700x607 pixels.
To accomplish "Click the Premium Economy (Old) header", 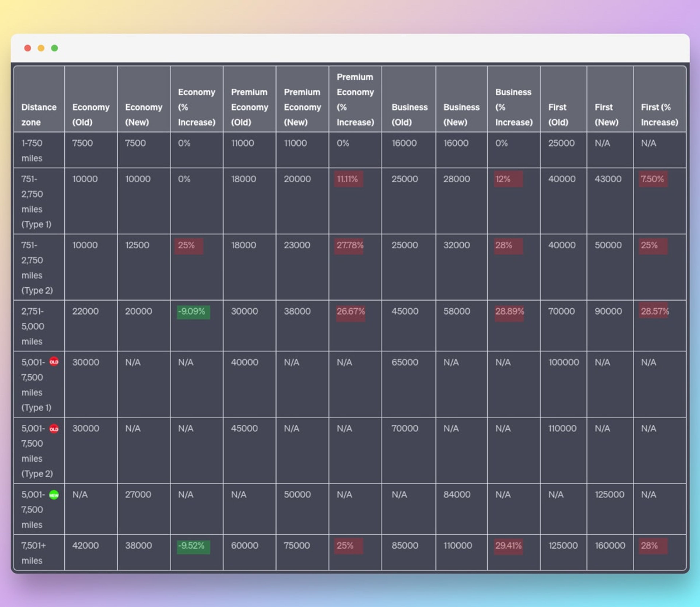I will pos(250,107).
